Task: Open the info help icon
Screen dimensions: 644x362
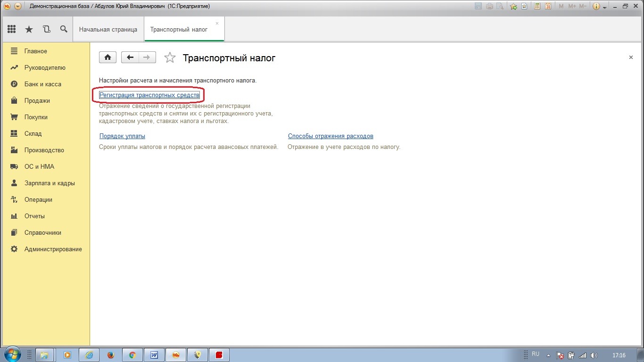Action: click(596, 6)
